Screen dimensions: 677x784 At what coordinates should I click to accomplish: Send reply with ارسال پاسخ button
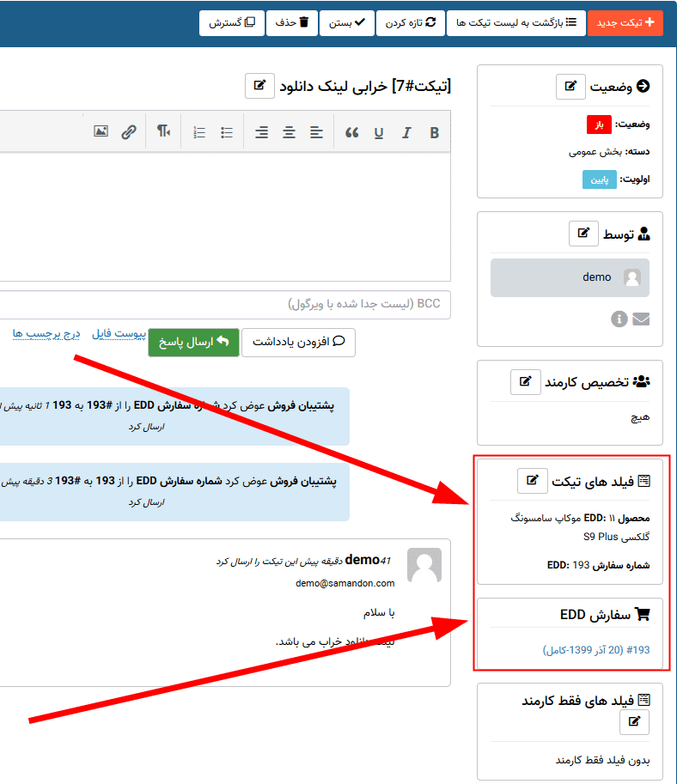click(x=193, y=342)
